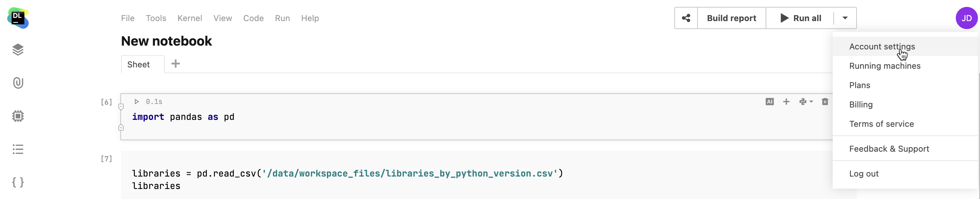Open the Python cell language dropdown
The width and height of the screenshot is (980, 199).
click(806, 102)
